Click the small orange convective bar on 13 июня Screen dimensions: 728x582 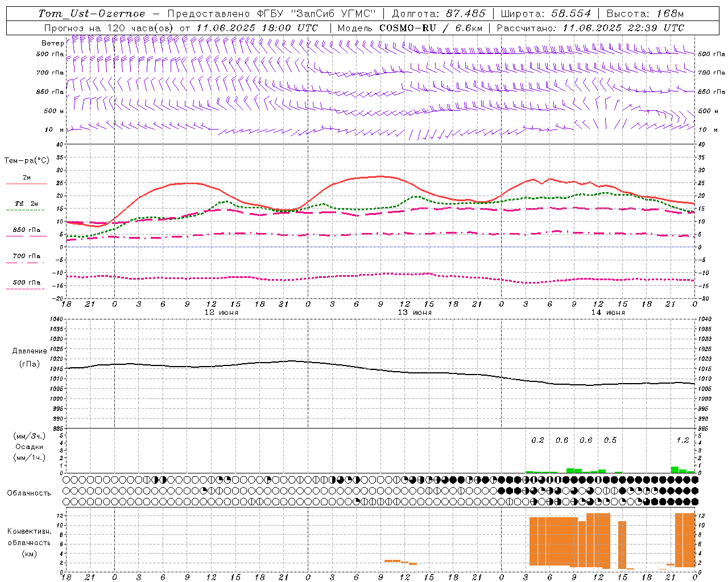pyautogui.click(x=400, y=562)
